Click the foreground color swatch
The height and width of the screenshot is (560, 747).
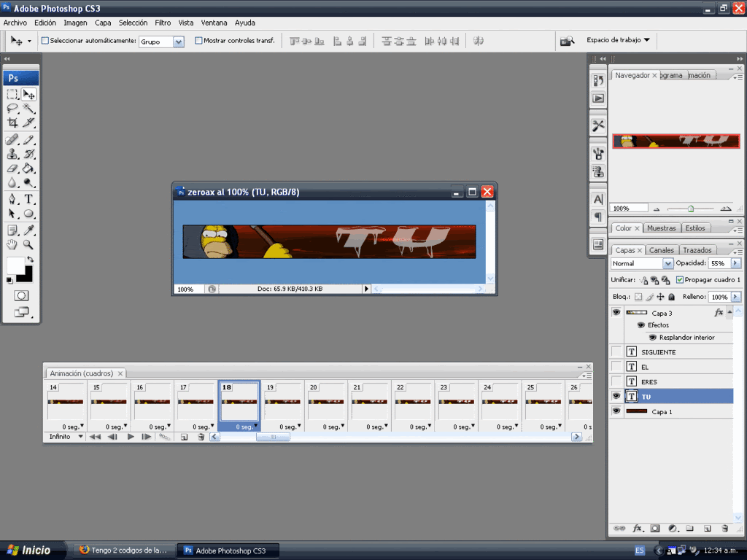(15, 265)
